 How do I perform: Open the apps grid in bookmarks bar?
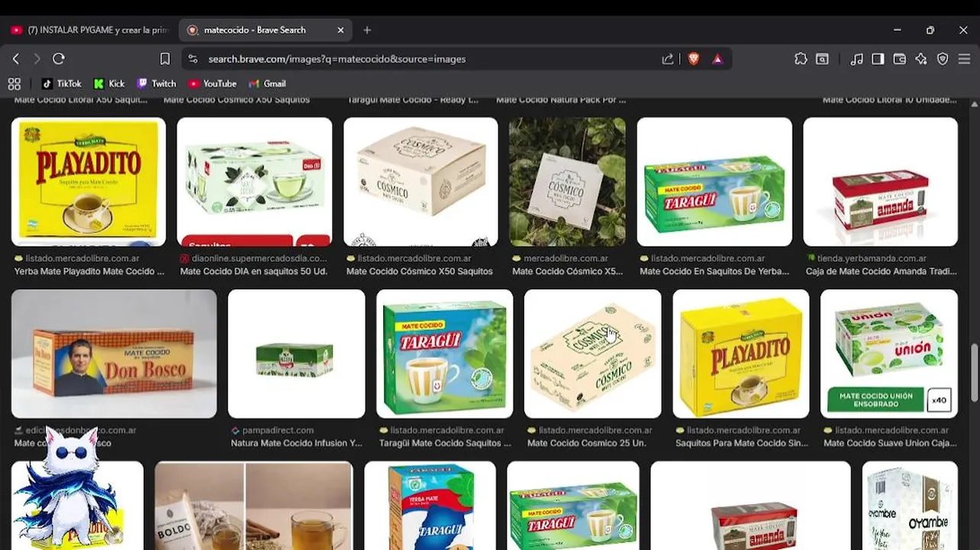click(14, 84)
